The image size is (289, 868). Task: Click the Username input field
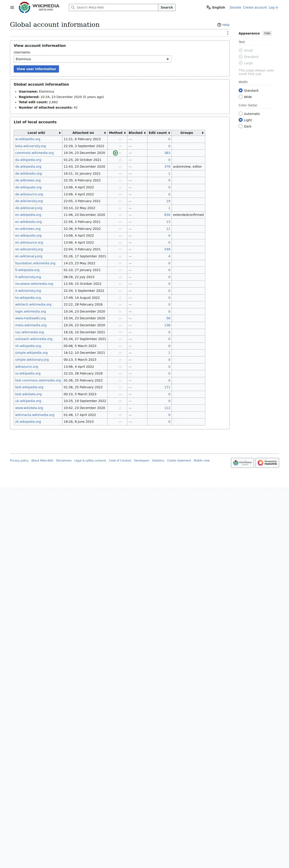coord(93,59)
